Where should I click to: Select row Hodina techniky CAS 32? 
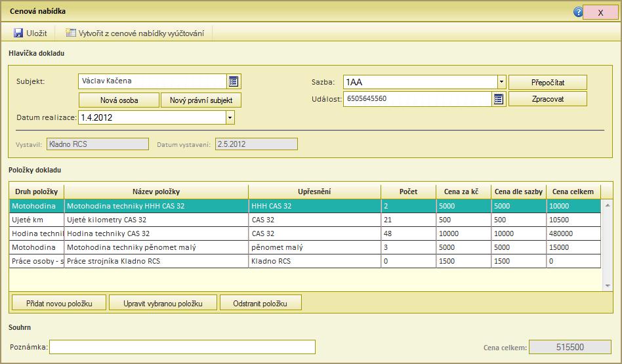(x=304, y=233)
